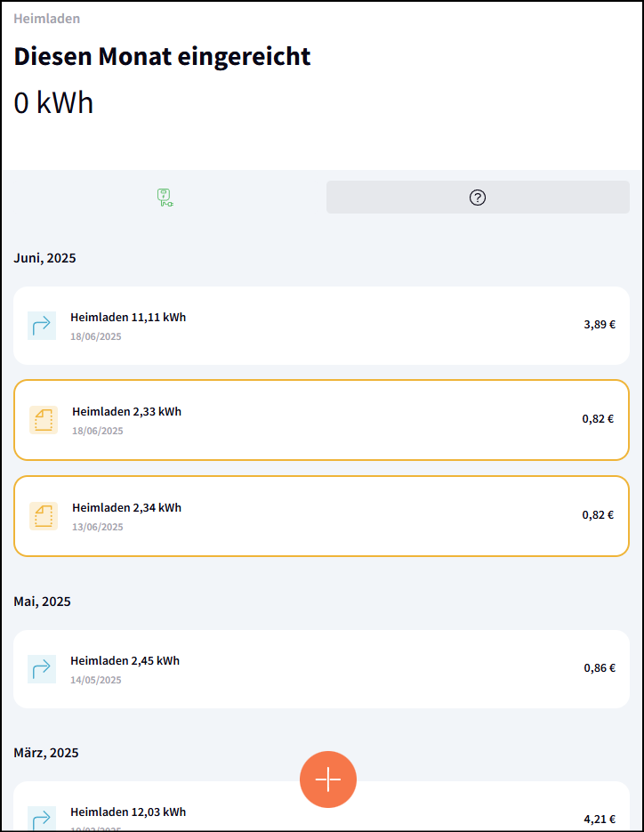
Task: Click the Mai, 2025 section header
Action: pyautogui.click(x=42, y=602)
